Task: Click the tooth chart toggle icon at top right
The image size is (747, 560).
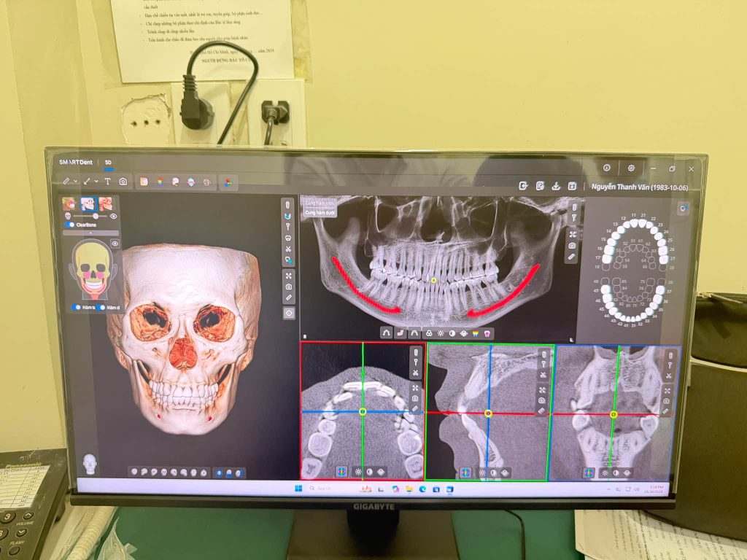Action: click(x=683, y=208)
